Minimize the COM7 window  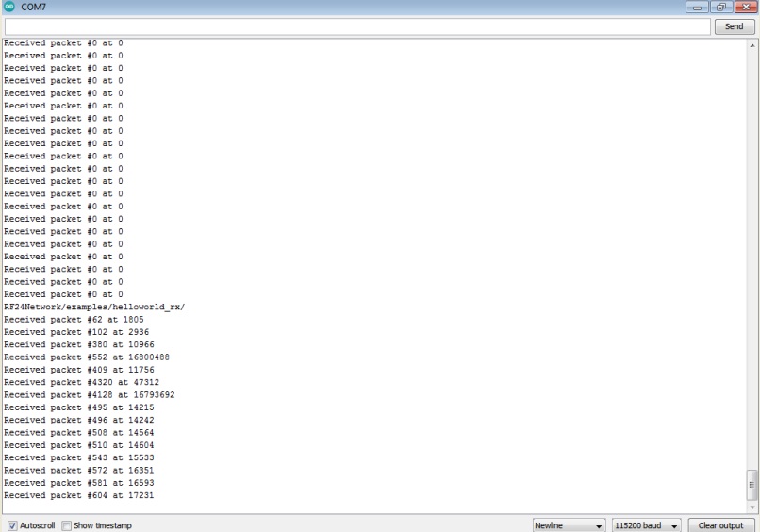(697, 7)
